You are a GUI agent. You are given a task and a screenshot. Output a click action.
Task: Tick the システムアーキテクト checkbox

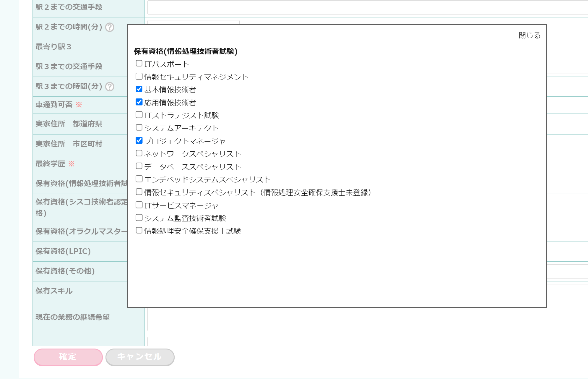tap(139, 127)
